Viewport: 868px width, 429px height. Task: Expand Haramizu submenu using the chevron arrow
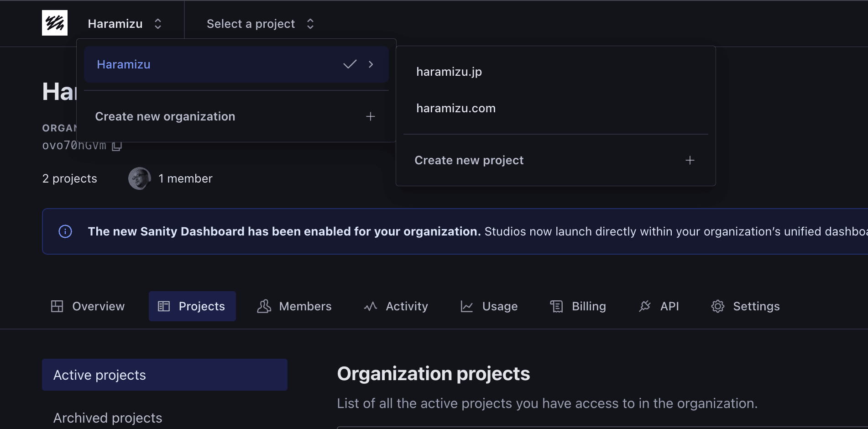pos(371,64)
